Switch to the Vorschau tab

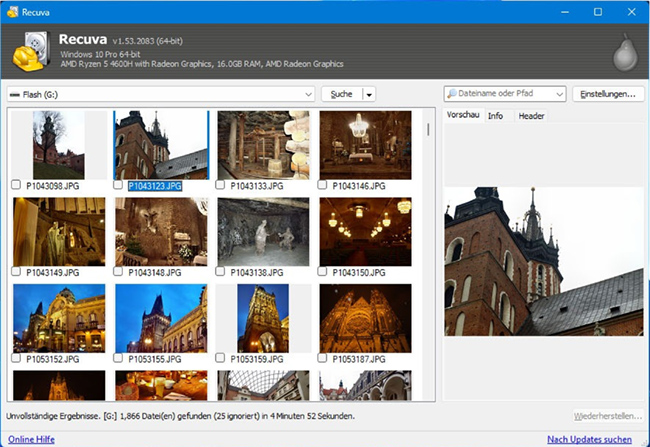[463, 115]
